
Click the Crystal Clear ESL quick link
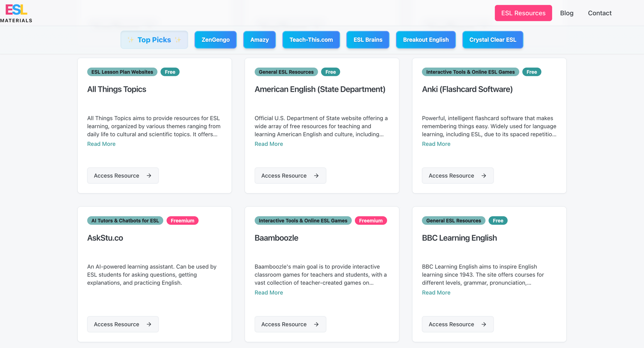[x=493, y=40]
